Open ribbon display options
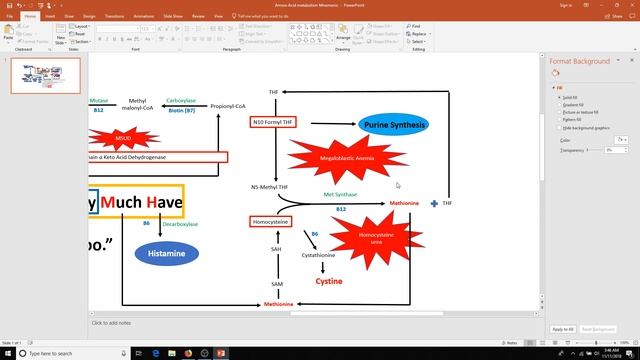640x360 pixels. tap(586, 5)
